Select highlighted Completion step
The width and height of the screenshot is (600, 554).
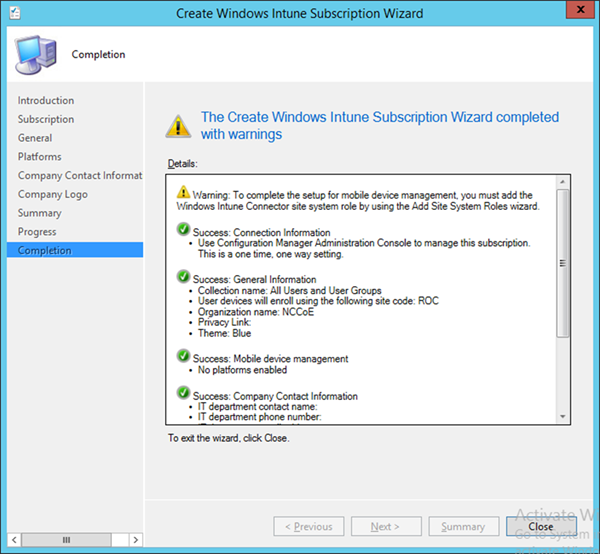tap(75, 250)
